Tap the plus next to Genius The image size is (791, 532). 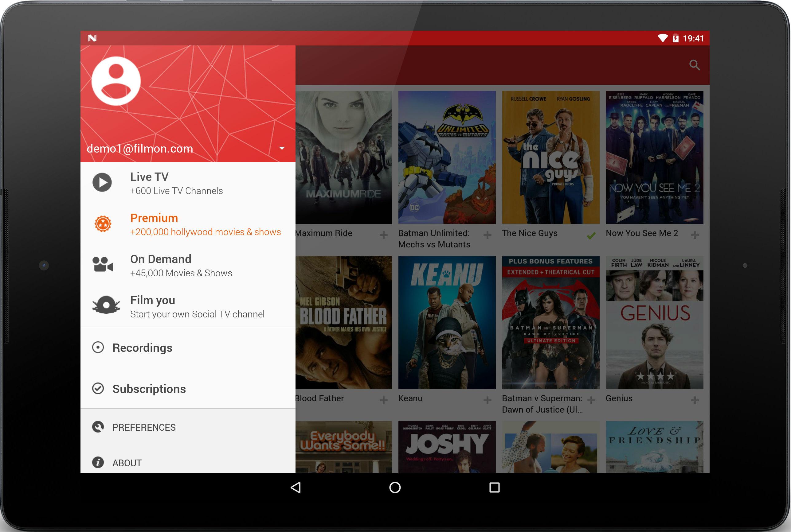point(695,400)
